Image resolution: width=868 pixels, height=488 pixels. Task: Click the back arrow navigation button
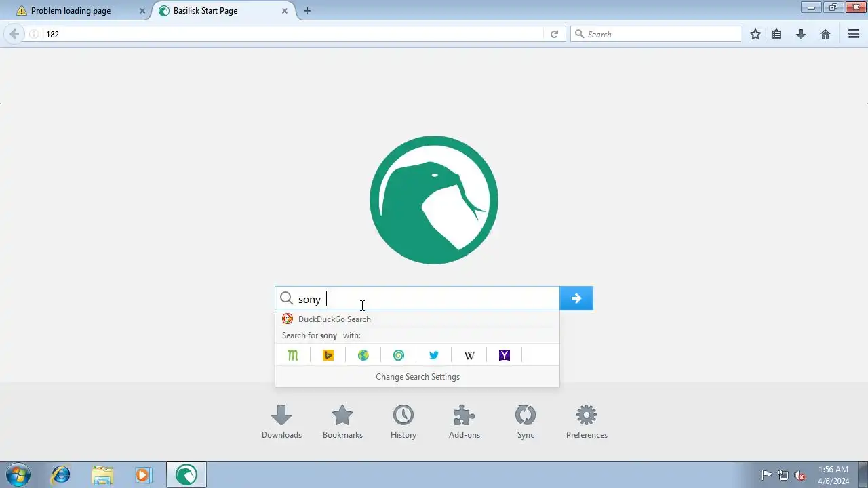14,34
